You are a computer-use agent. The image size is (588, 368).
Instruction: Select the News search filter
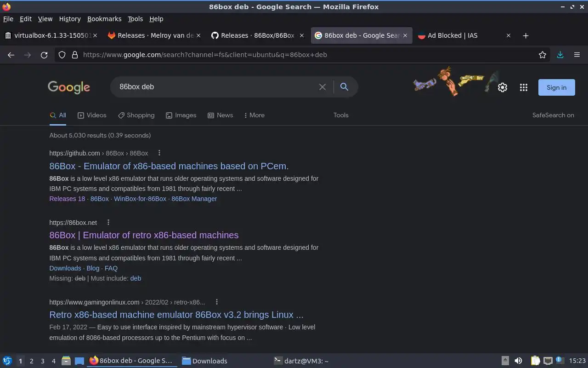pos(220,115)
